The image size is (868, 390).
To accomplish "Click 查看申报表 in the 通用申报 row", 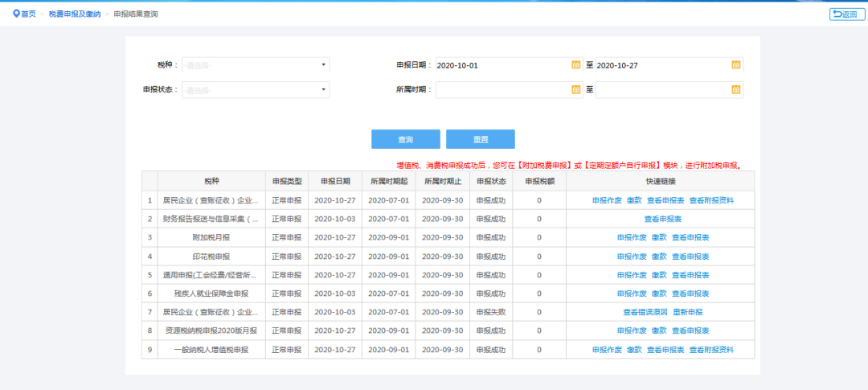I will pyautogui.click(x=690, y=275).
